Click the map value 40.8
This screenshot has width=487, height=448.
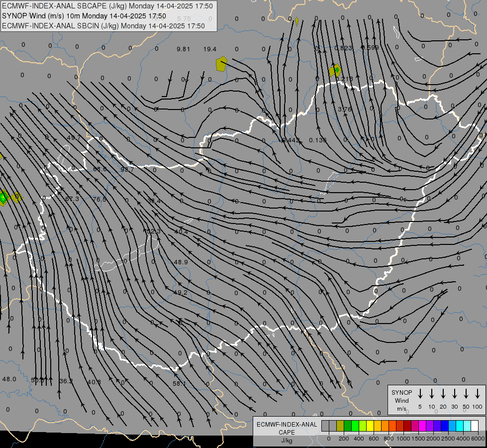94,382
